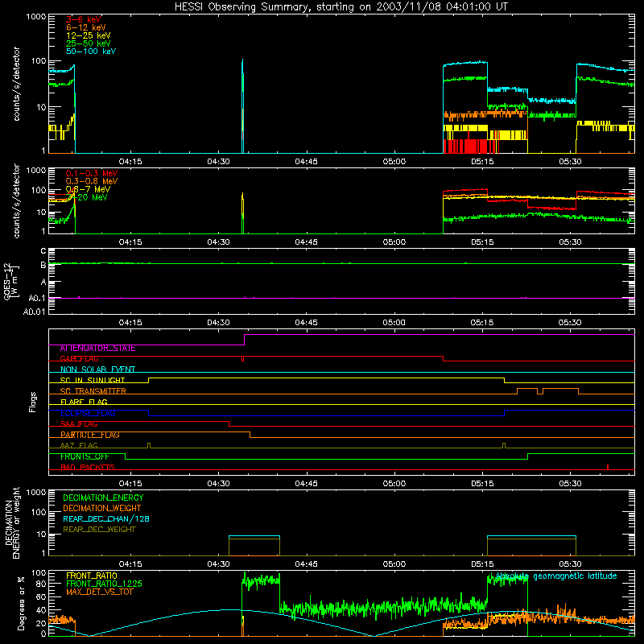Click the REAR_DEC_CHAN/128 legend label
The width and height of the screenshot is (644, 644).
coord(106,519)
